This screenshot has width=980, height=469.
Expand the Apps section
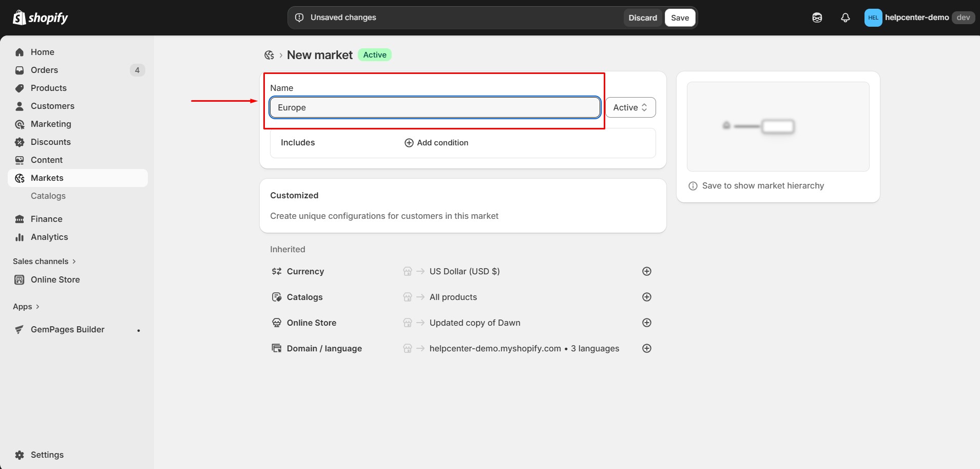pos(26,307)
